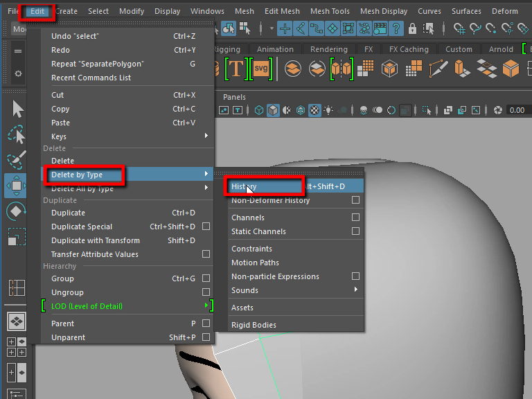Click the 0.00 value field
Screen dimensions: 532x399
pyautogui.click(x=517, y=110)
